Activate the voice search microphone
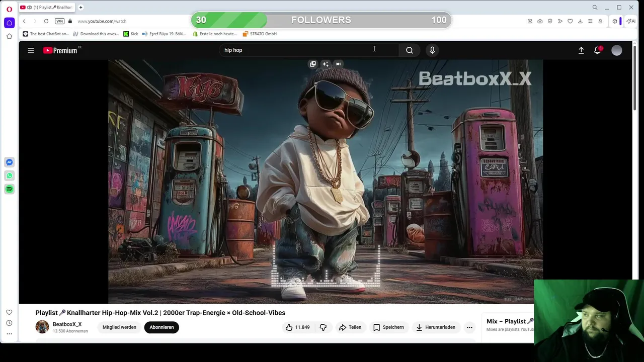This screenshot has height=362, width=644. click(432, 50)
